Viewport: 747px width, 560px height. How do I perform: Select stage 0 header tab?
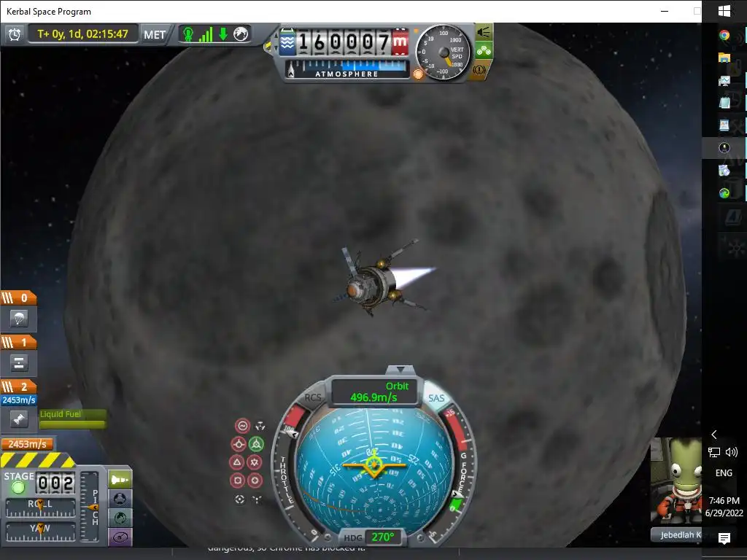click(18, 298)
